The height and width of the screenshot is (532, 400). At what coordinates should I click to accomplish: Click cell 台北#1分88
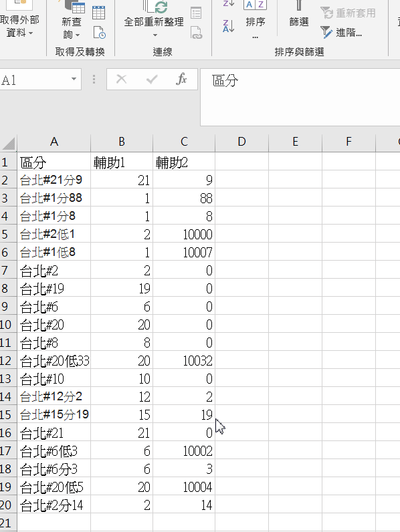pyautogui.click(x=54, y=198)
